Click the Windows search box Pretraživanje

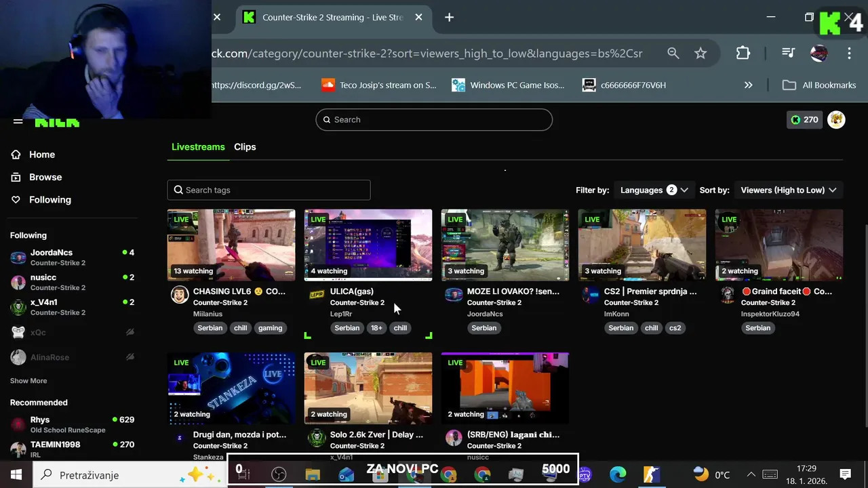pos(129,474)
